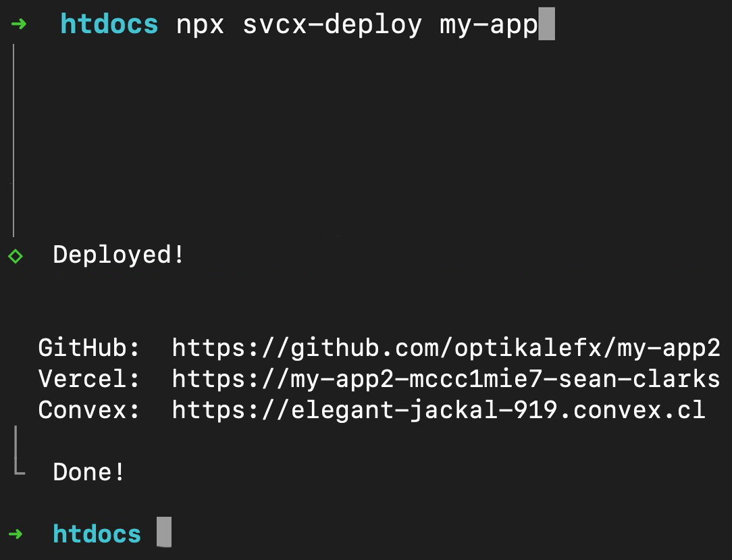
Task: Click the "Deployed!" status text
Action: pyautogui.click(x=119, y=255)
